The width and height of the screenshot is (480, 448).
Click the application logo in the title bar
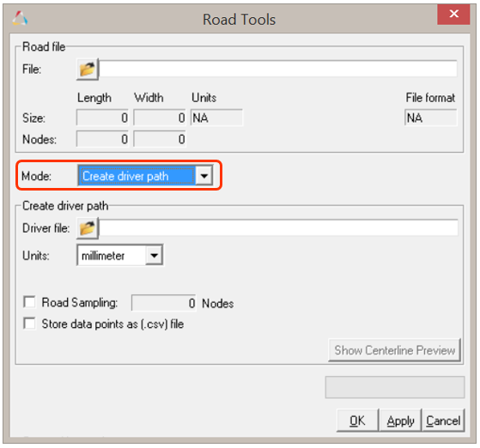pos(20,18)
